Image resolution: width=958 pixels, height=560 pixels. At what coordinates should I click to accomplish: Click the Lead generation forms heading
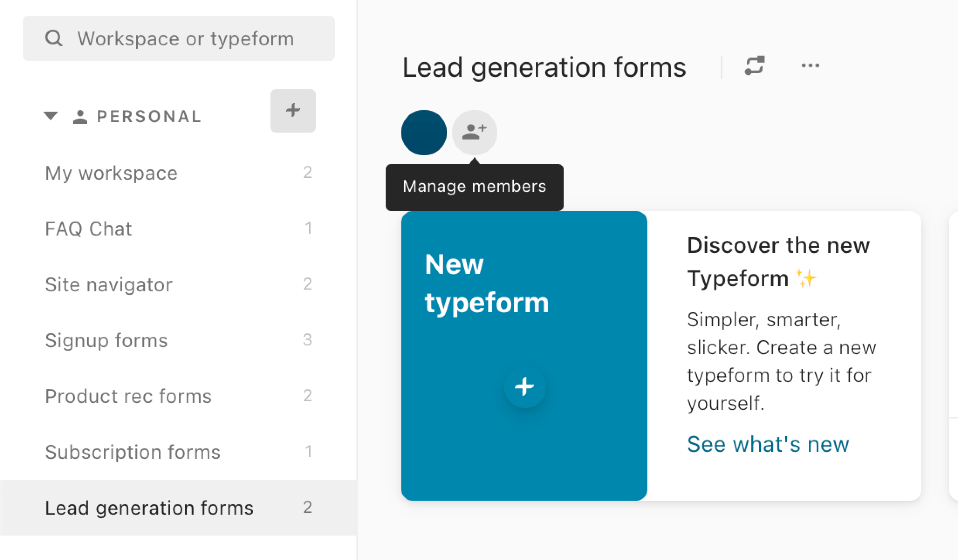544,68
